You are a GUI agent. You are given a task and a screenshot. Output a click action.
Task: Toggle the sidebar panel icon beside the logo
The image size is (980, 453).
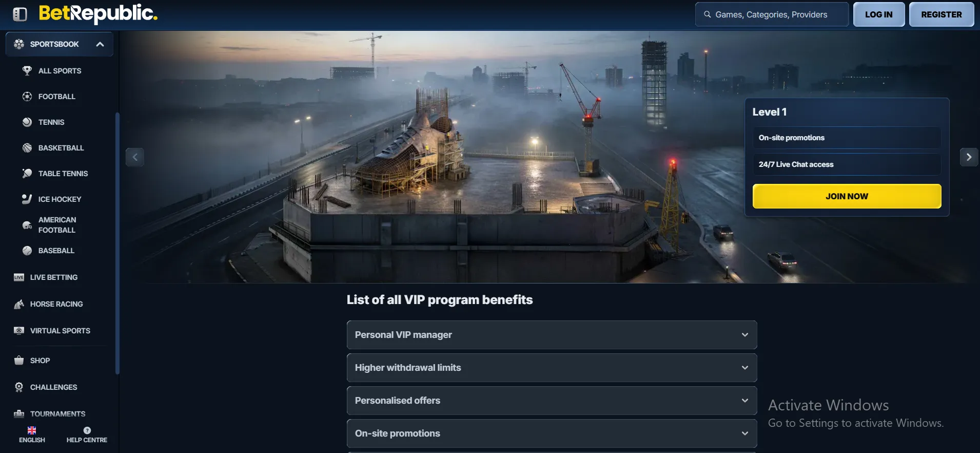20,14
